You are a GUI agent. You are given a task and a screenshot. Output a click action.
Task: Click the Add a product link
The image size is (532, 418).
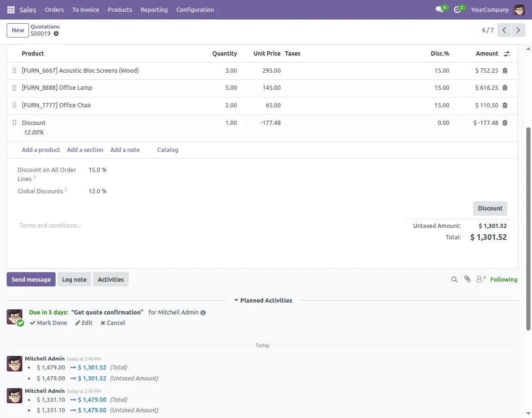coord(41,150)
